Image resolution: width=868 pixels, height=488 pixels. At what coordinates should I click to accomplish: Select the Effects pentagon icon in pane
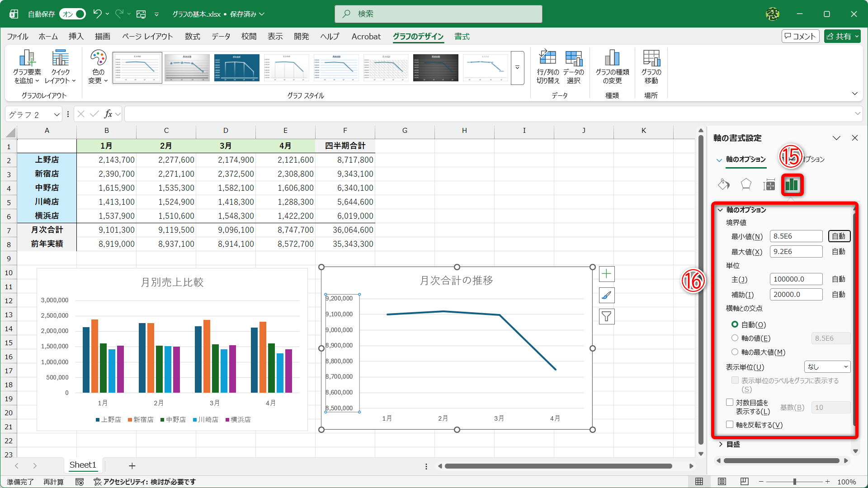[746, 184]
